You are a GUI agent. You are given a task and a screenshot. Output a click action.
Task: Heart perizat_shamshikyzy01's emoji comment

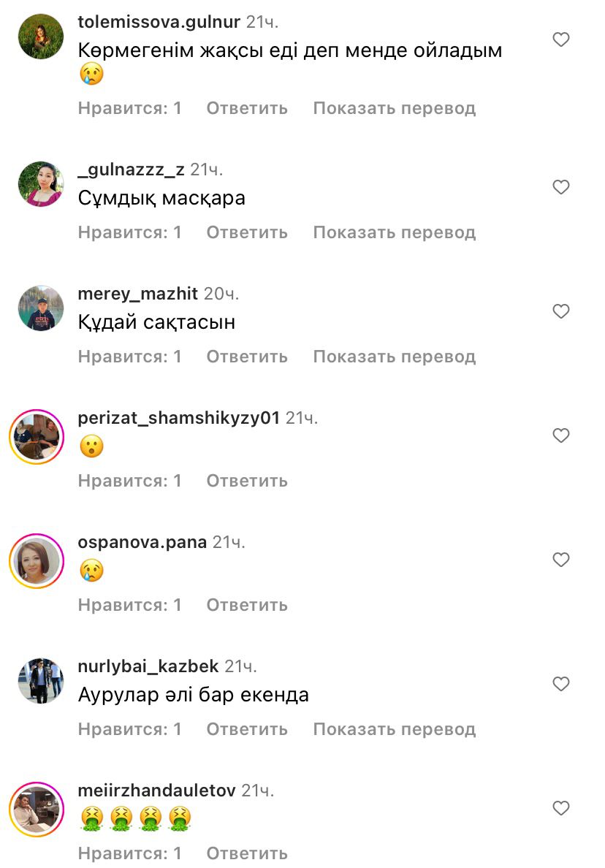560,435
